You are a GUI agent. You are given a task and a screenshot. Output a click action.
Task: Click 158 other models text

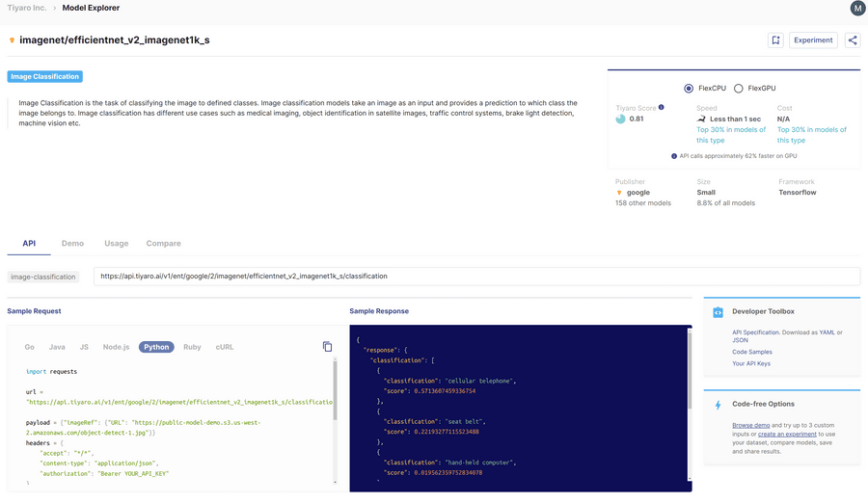[642, 203]
